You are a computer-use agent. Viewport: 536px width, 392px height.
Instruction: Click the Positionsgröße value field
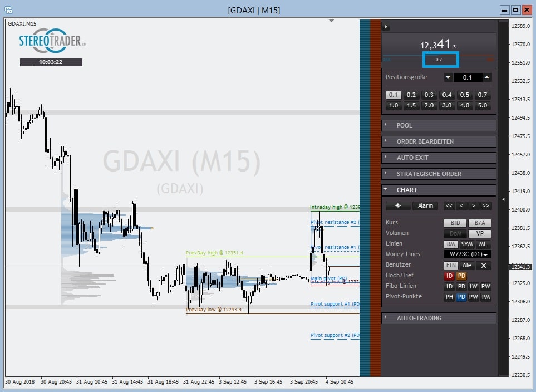click(x=467, y=77)
